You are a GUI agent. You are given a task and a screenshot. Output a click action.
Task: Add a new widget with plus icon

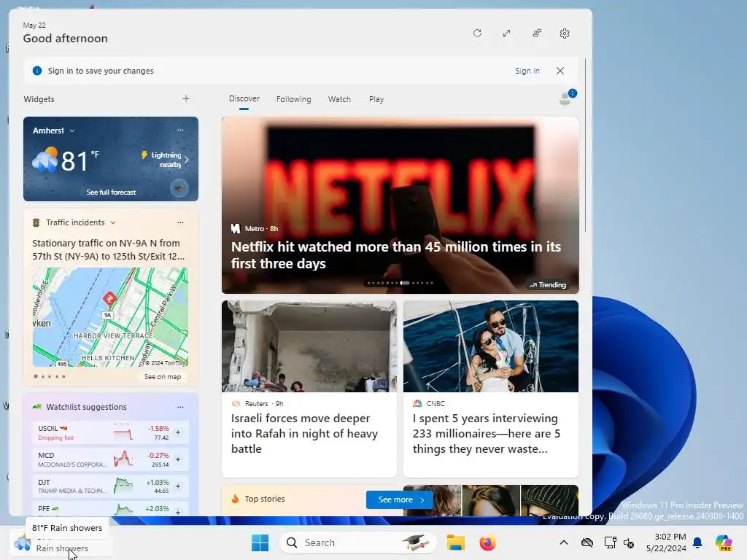pos(186,98)
